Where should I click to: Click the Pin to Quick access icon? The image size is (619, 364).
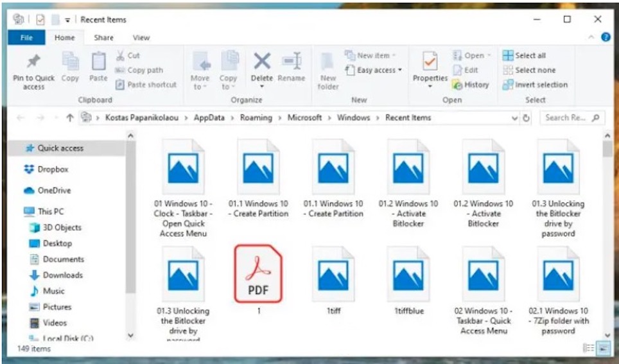pyautogui.click(x=33, y=62)
